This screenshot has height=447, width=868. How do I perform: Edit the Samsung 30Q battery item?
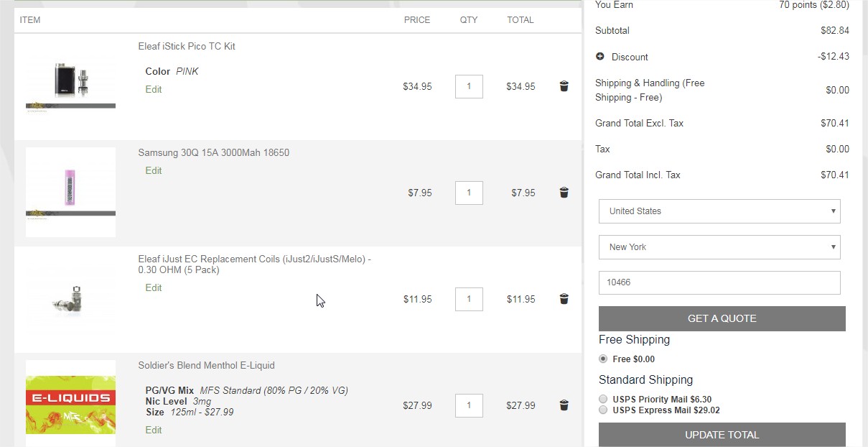pyautogui.click(x=154, y=170)
